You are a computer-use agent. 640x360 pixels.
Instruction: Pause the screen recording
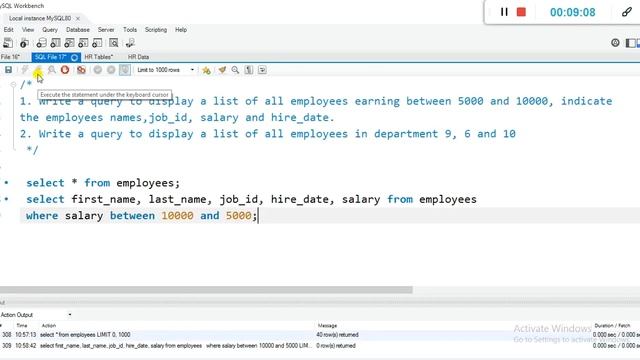[x=504, y=12]
